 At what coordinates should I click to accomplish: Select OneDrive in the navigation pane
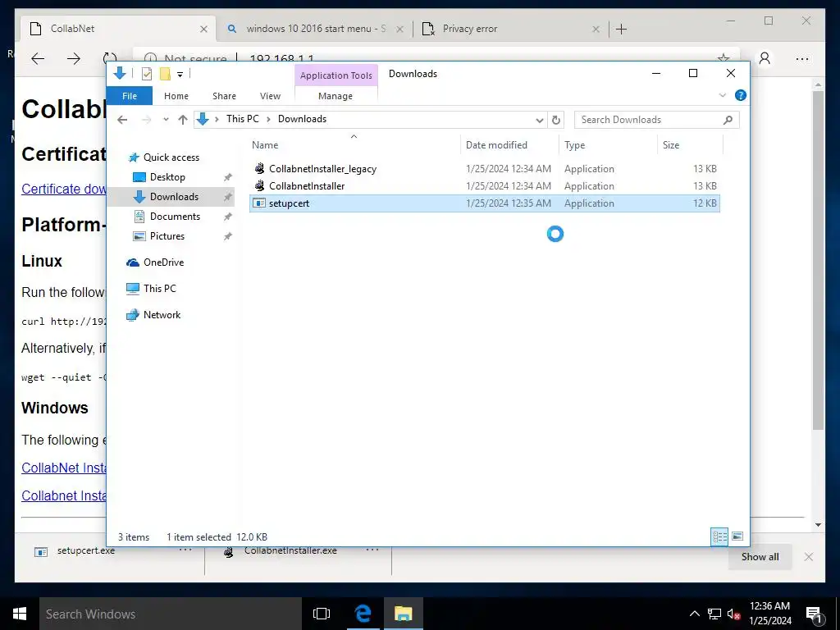pyautogui.click(x=163, y=262)
